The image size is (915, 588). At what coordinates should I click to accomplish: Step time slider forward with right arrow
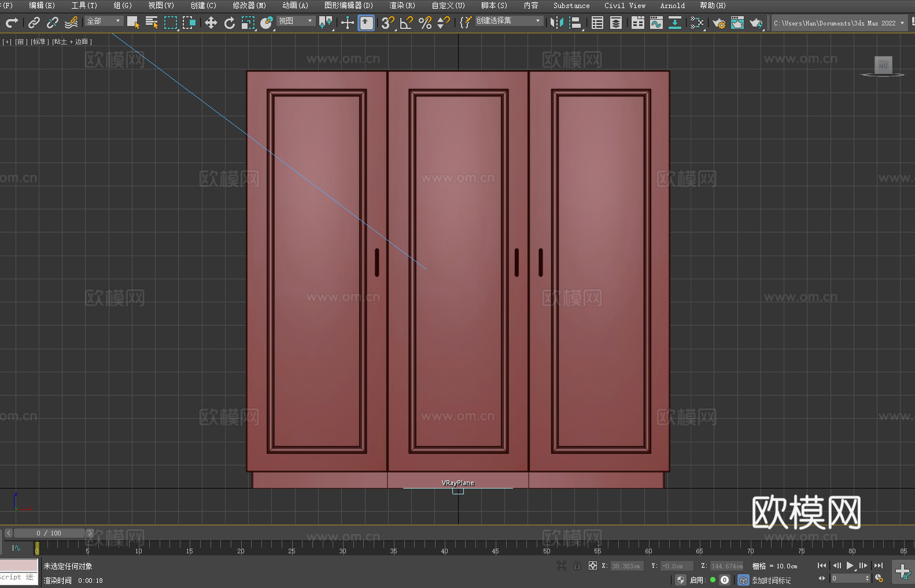pos(90,533)
